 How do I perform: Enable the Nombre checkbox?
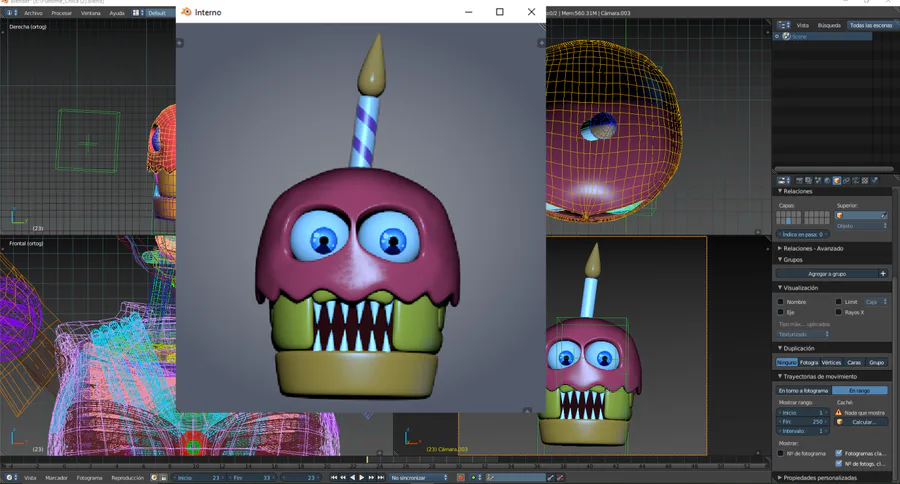click(781, 302)
